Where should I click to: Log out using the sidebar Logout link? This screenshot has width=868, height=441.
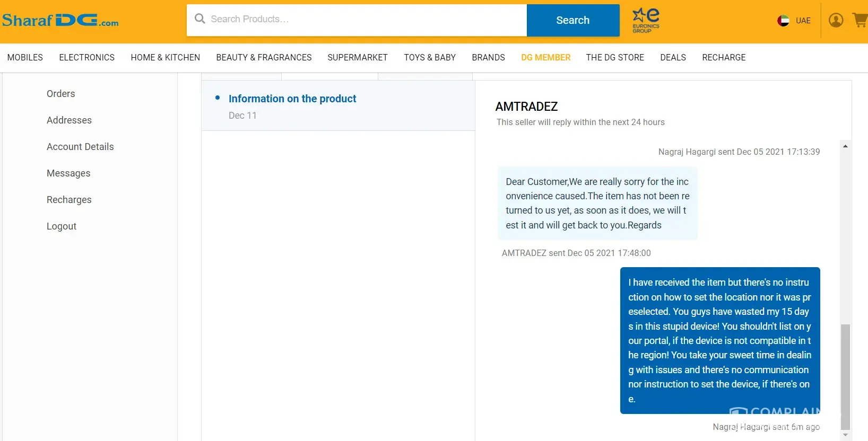pos(62,226)
